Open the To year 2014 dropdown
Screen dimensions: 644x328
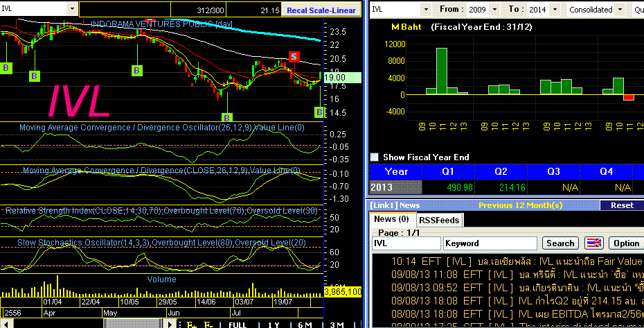[555, 9]
